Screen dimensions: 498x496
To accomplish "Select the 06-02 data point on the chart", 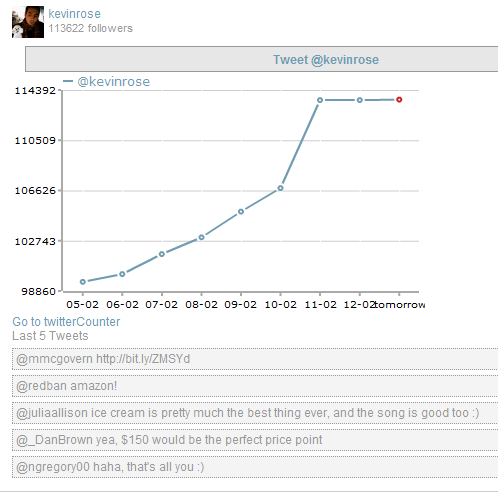I will (x=122, y=274).
